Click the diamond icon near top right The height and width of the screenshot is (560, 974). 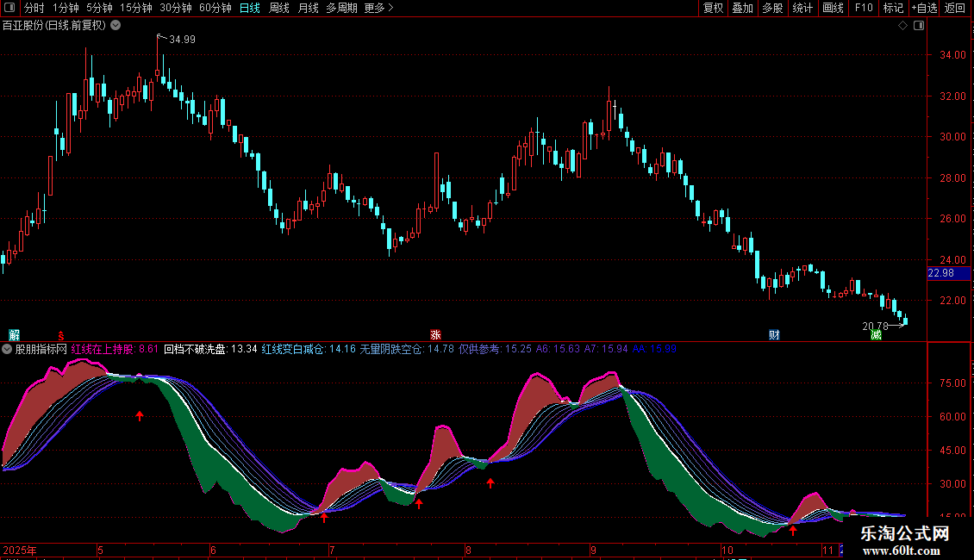[x=902, y=26]
